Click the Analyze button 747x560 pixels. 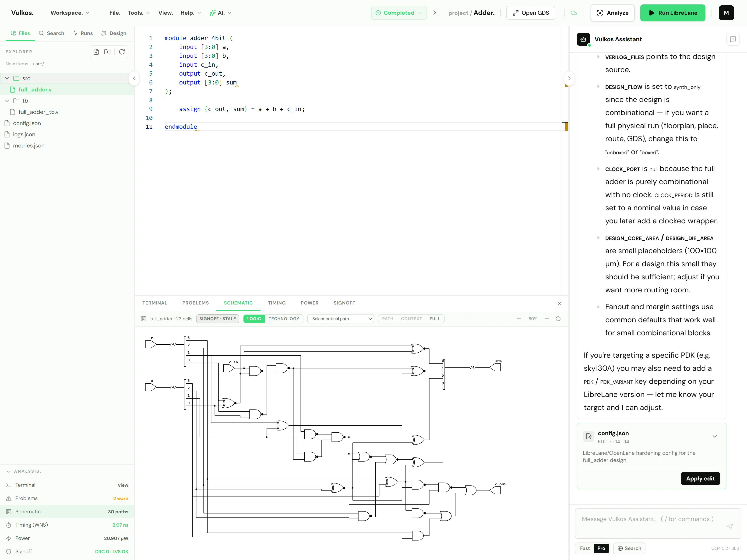pos(612,13)
